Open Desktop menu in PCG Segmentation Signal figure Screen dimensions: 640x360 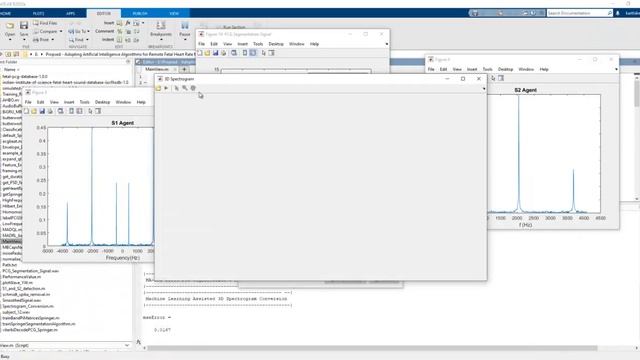[x=276, y=44]
